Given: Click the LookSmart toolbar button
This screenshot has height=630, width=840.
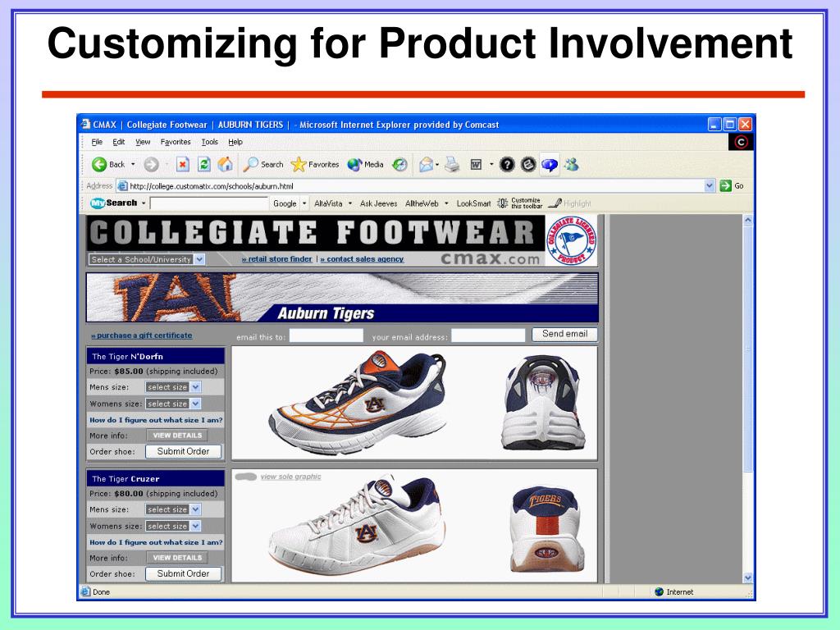Looking at the screenshot, I should coord(473,203).
